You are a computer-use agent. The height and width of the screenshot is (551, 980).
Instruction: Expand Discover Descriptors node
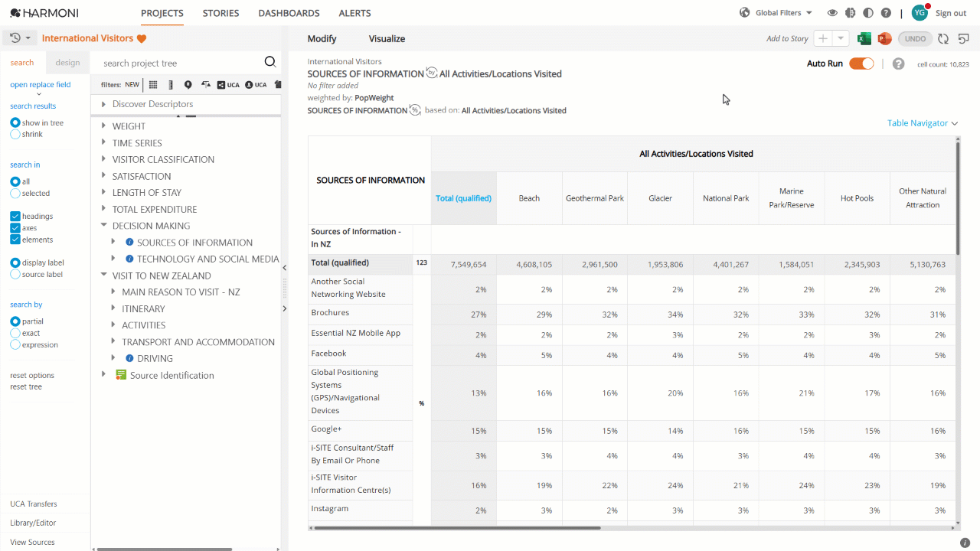[x=104, y=104]
